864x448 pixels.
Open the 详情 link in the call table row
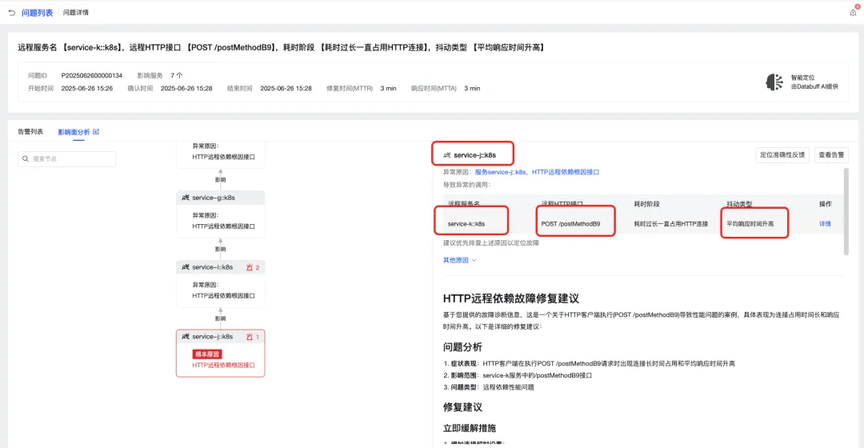click(825, 224)
